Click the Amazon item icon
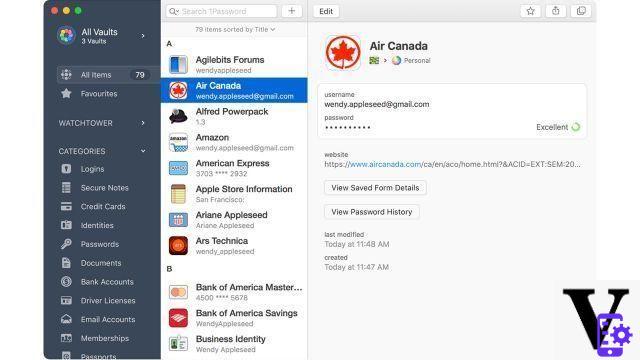 click(x=178, y=142)
